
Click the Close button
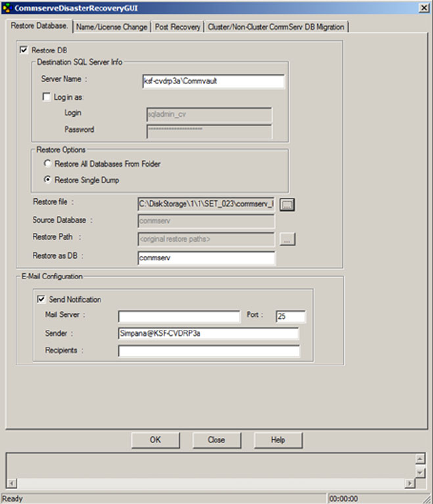216,440
